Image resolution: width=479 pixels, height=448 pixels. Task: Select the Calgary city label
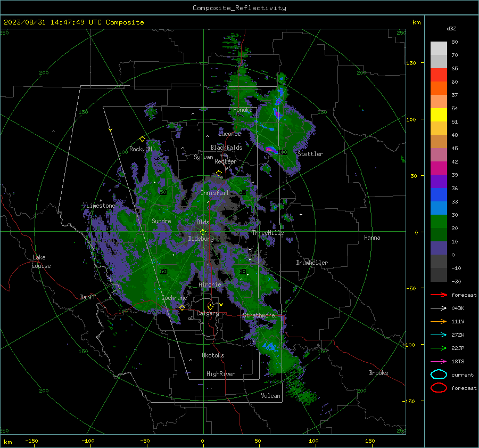pyautogui.click(x=208, y=313)
